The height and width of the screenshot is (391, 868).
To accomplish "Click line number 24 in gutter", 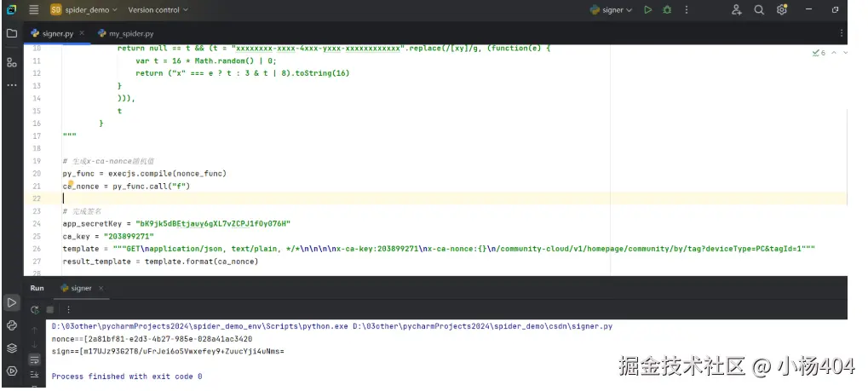I will [37, 224].
